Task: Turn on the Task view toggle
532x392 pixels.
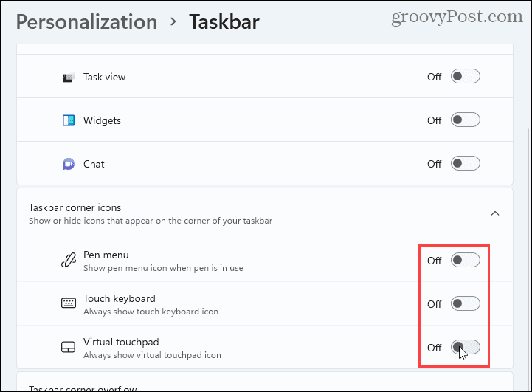Action: 465,77
